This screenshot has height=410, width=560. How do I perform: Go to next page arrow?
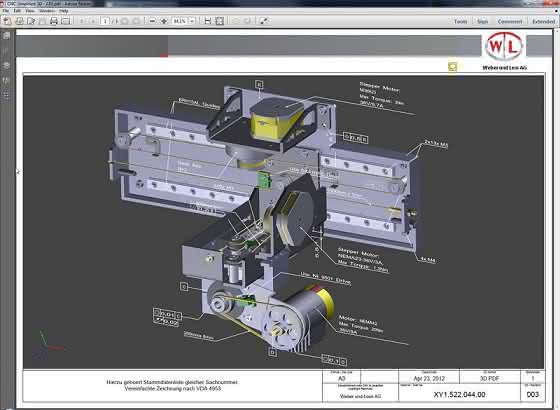(94, 21)
